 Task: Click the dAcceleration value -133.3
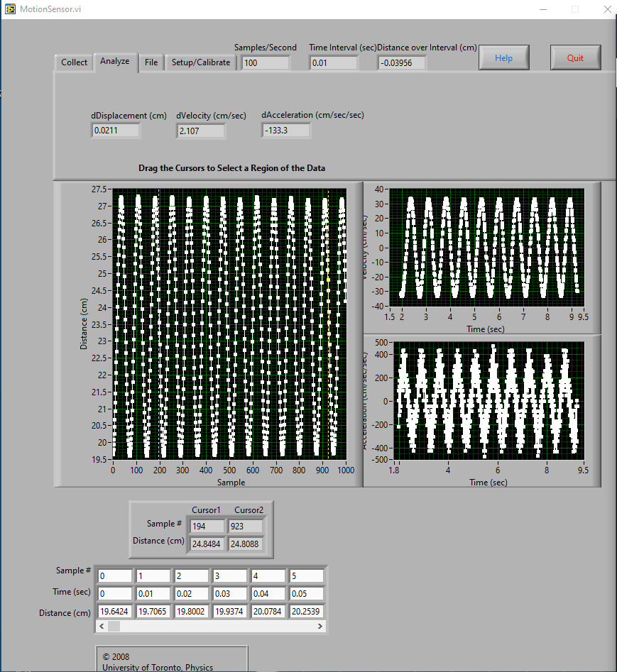(286, 131)
